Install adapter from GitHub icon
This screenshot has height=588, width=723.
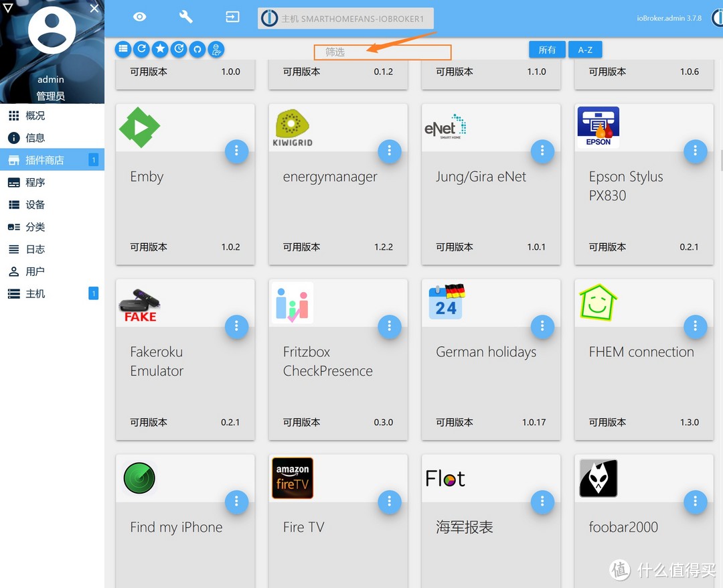197,49
